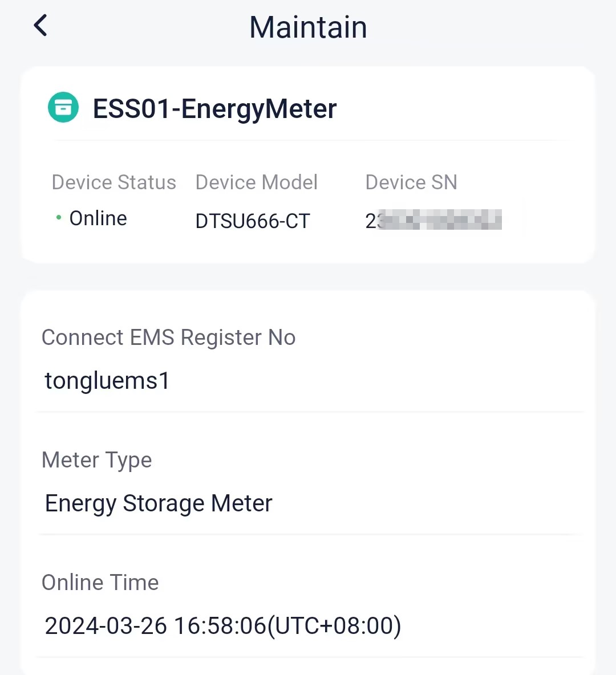Tap the UTC+08:00 timezone text

(334, 625)
